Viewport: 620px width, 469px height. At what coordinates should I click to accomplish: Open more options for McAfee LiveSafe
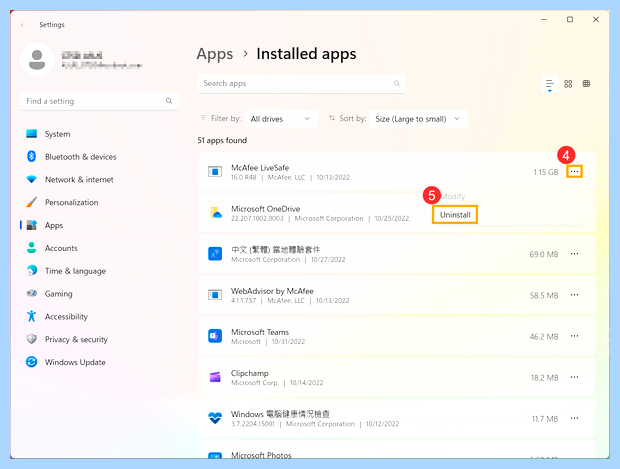click(x=575, y=172)
